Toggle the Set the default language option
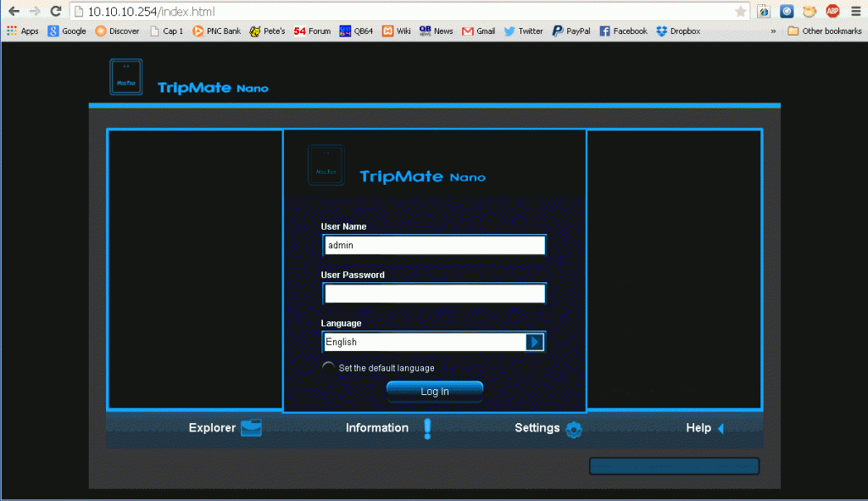Screen dimensions: 868x501 pyautogui.click(x=328, y=368)
